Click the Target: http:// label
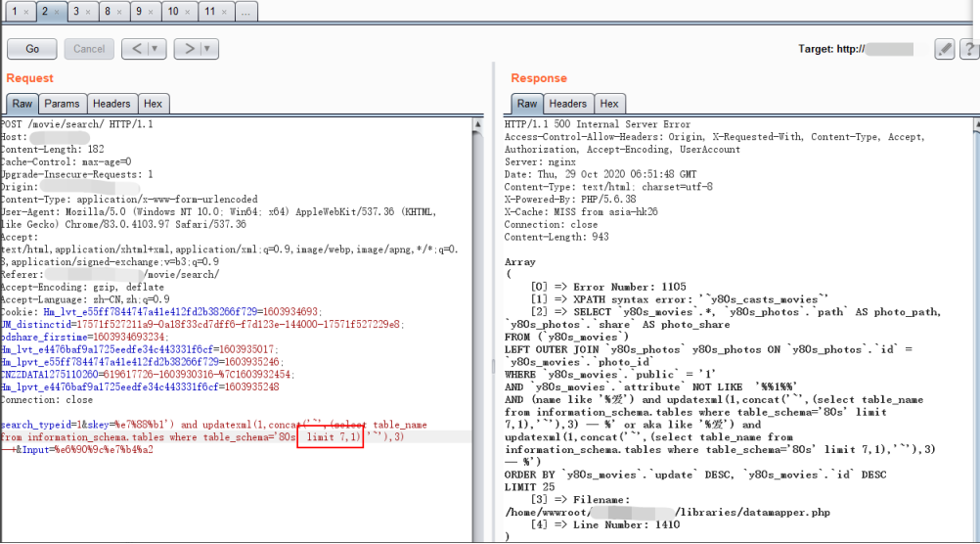The width and height of the screenshot is (980, 544). (x=831, y=49)
